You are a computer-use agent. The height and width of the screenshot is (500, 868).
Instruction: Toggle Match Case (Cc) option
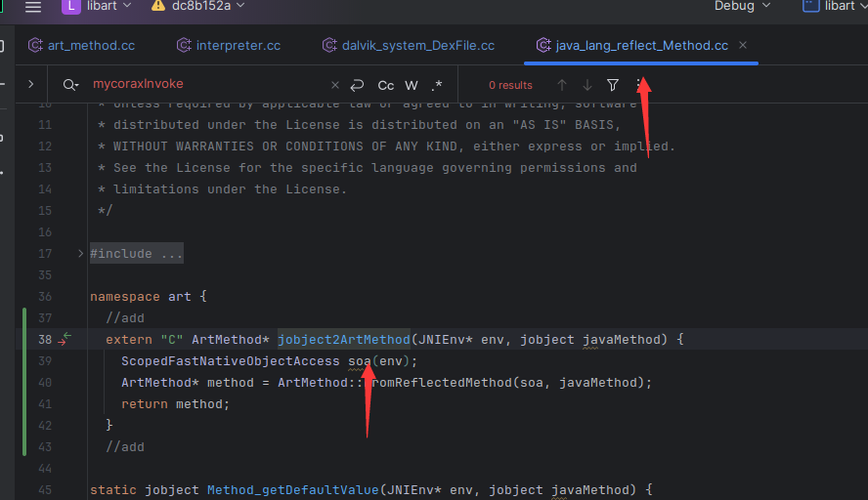(386, 85)
